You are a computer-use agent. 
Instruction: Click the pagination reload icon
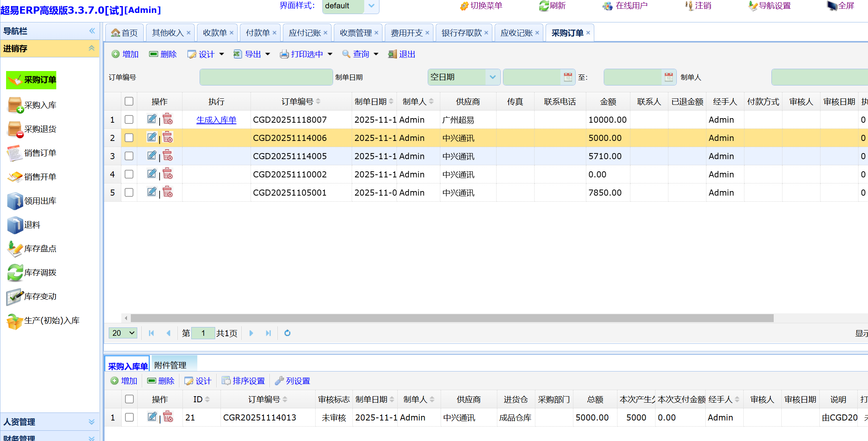point(287,333)
